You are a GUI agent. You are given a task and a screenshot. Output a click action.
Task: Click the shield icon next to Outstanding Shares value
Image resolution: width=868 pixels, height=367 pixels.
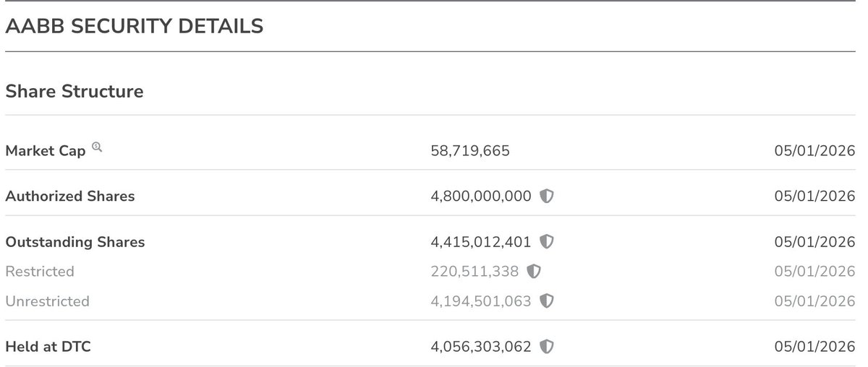[x=548, y=241]
